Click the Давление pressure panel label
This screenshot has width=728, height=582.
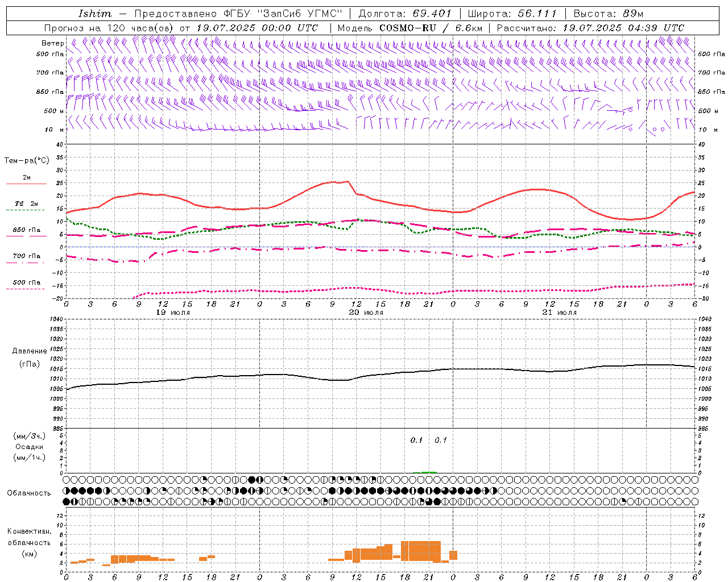30,351
